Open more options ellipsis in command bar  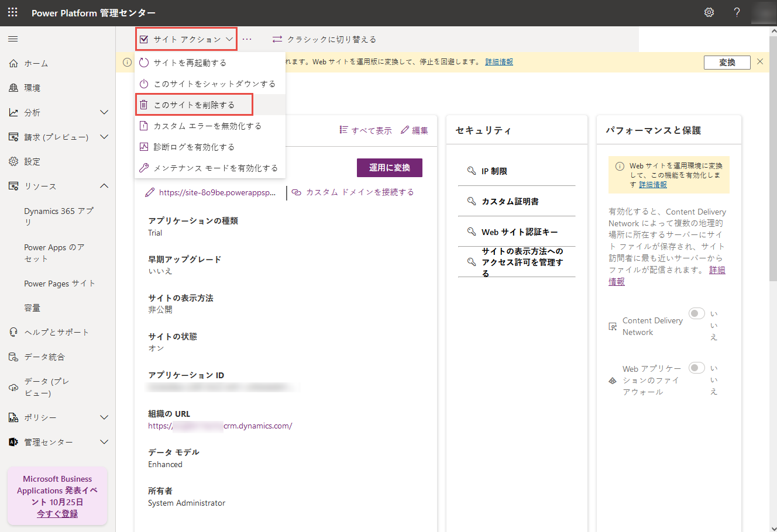pos(247,39)
